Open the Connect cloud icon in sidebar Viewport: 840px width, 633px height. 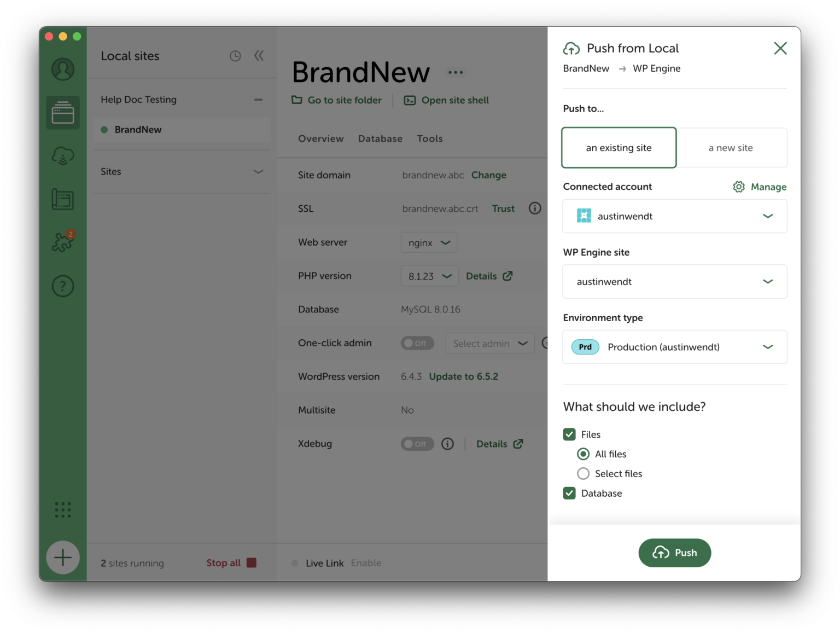pos(63,156)
